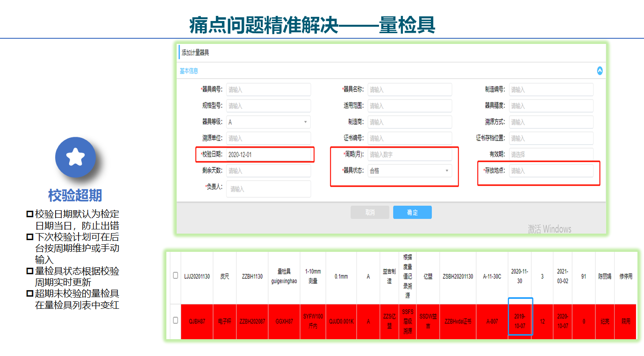Image resolution: width=644 pixels, height=356 pixels.
Task: Tick the checkbox for red row QJBH87
Action: pos(176,320)
